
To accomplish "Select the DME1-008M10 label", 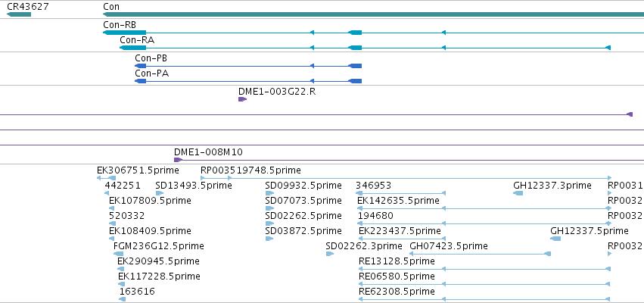I will 208,152.
